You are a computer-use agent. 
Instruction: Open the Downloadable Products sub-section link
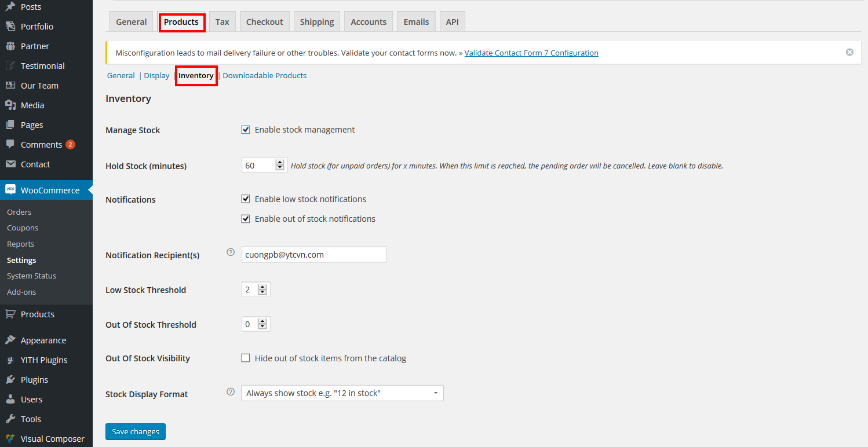264,75
